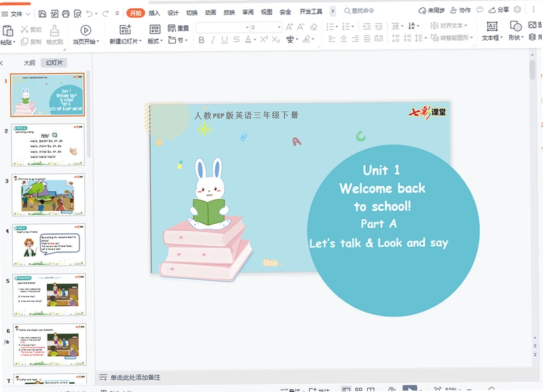Image resolution: width=543 pixels, height=392 pixels.
Task: Click the Cut (剪切) scissors button
Action: coord(31,30)
